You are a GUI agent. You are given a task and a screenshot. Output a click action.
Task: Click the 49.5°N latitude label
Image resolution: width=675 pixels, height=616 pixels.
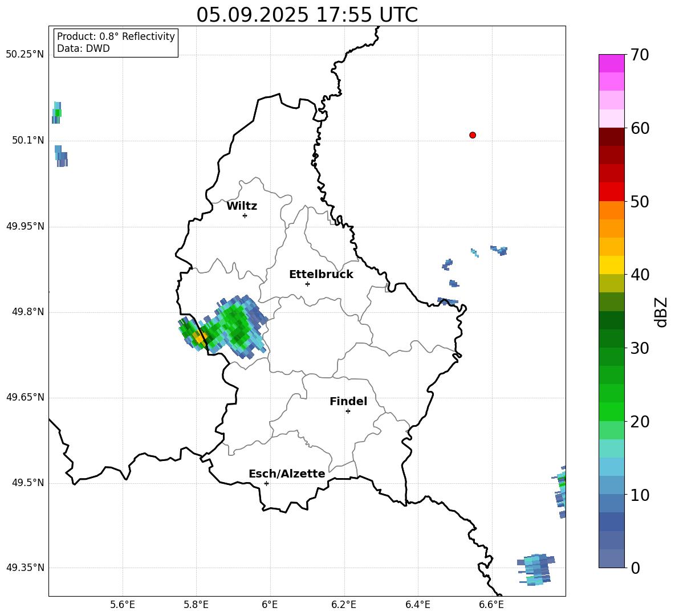tap(28, 483)
